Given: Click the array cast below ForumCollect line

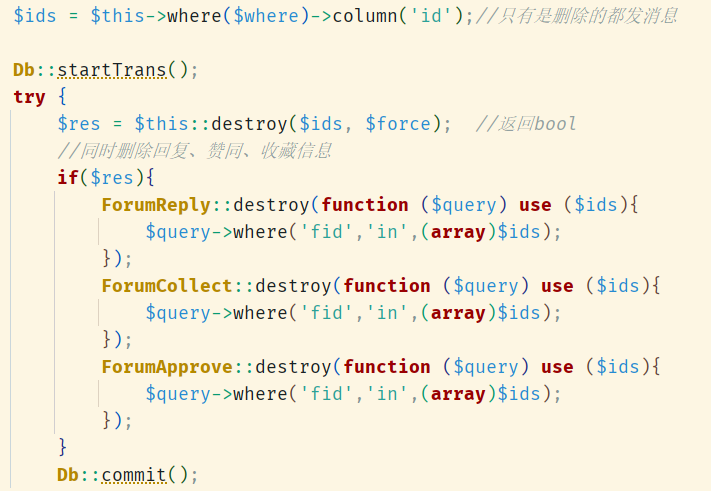Looking at the screenshot, I should (x=458, y=313).
